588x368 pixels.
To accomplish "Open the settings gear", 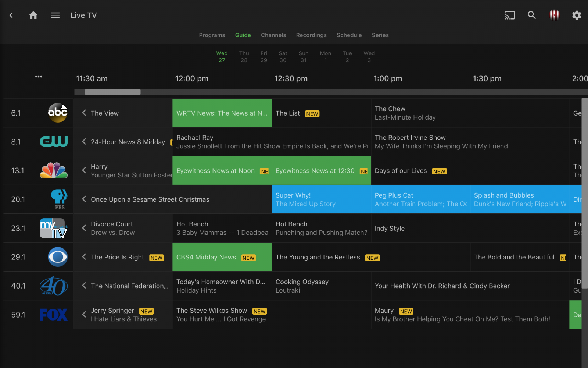I will [x=577, y=15].
